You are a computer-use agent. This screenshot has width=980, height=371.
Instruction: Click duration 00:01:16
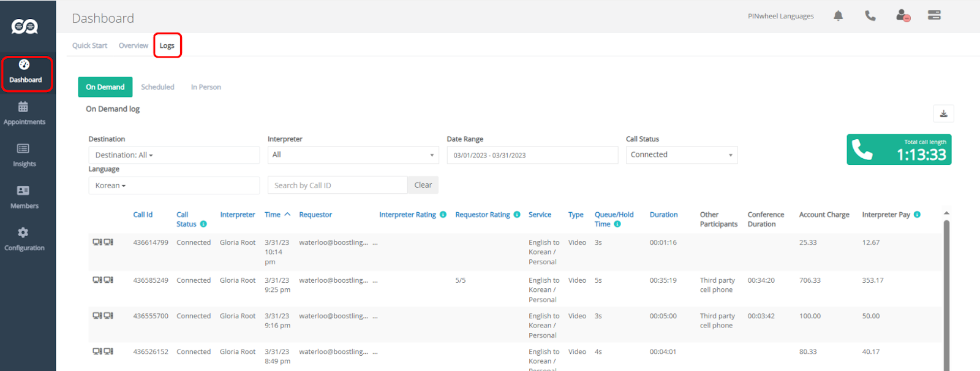[x=663, y=242]
